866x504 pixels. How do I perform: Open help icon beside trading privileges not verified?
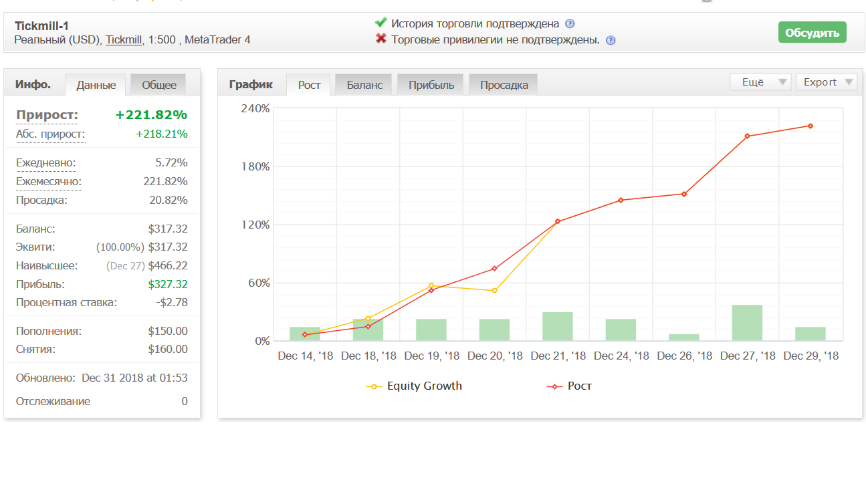tap(611, 40)
